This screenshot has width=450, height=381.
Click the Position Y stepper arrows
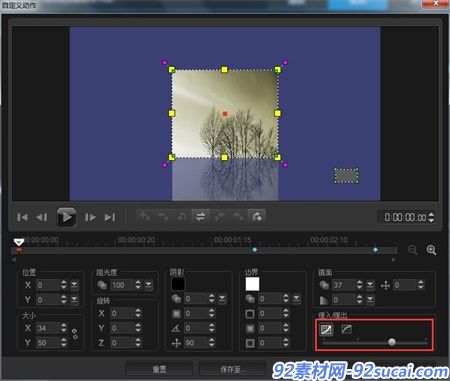pos(64,300)
